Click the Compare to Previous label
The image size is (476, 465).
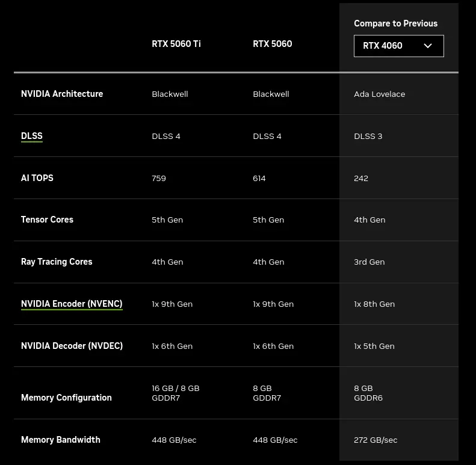395,23
